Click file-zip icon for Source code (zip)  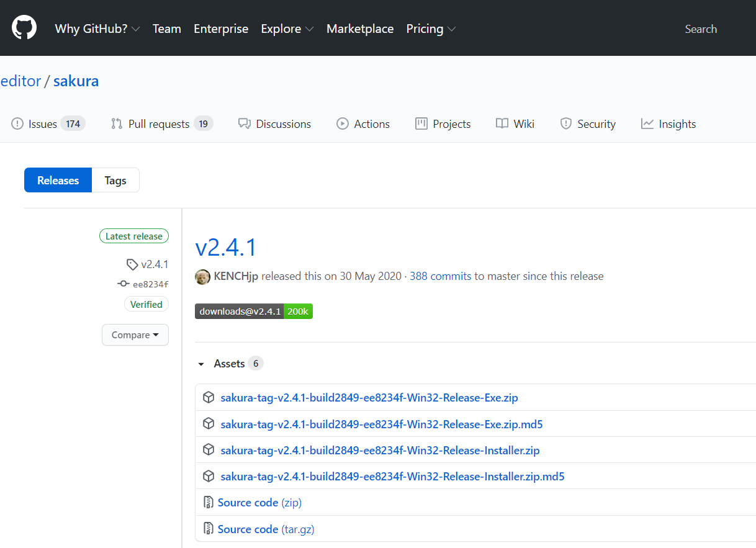[x=209, y=502]
